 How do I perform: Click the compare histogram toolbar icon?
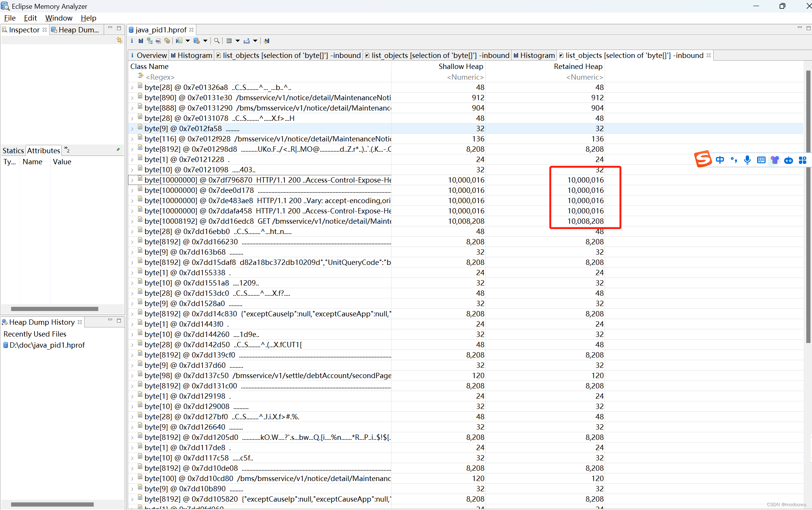click(266, 41)
